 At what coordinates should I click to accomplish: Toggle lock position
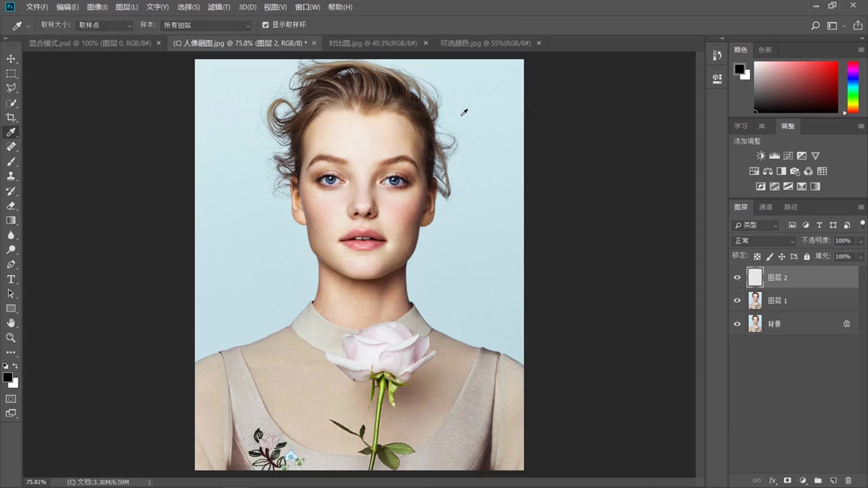pos(782,257)
